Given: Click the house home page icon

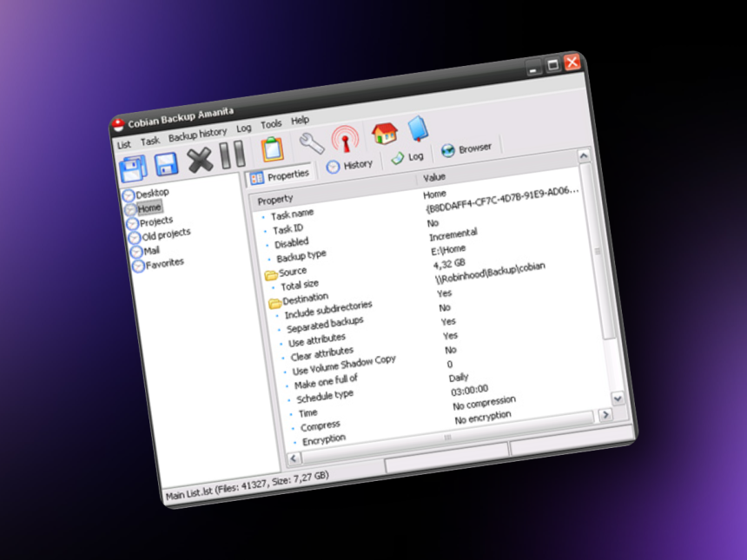Looking at the screenshot, I should click(385, 134).
